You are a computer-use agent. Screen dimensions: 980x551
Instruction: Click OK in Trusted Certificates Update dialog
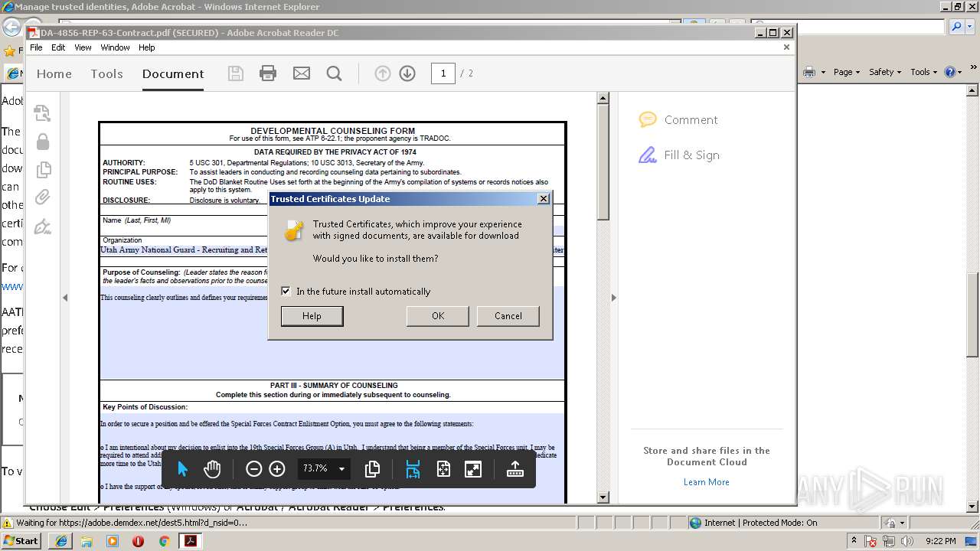point(438,316)
